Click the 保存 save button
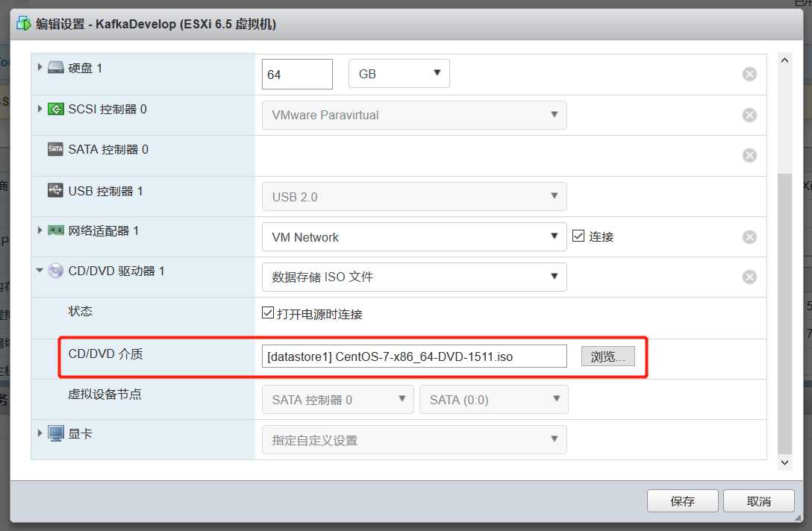Viewport: 812px width, 531px height. (683, 500)
